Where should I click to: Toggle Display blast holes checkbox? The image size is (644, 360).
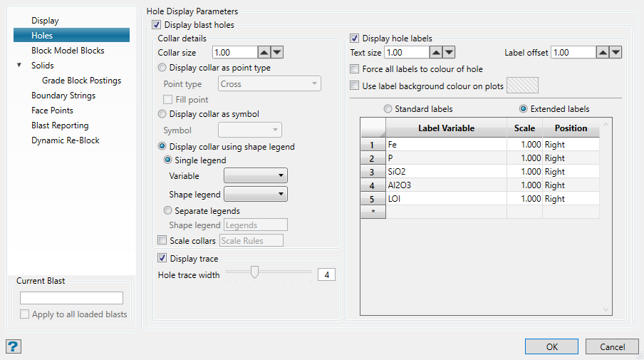pos(157,25)
